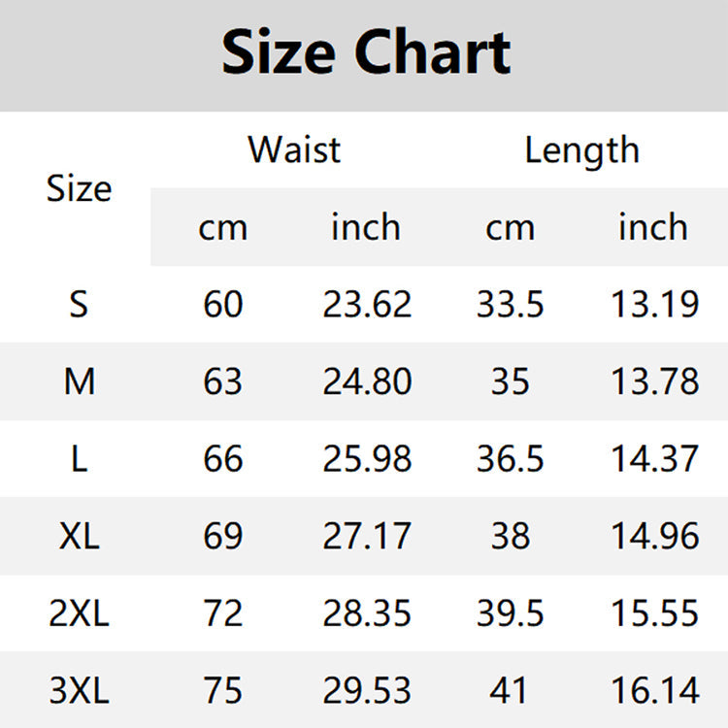The height and width of the screenshot is (728, 728).
Task: Click the 27.17 inch waist value
Action: coord(367,536)
